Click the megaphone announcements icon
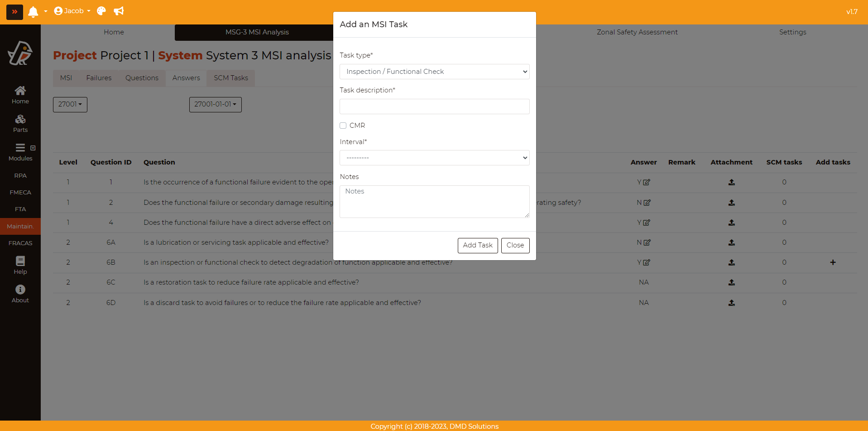868x431 pixels. tap(119, 11)
